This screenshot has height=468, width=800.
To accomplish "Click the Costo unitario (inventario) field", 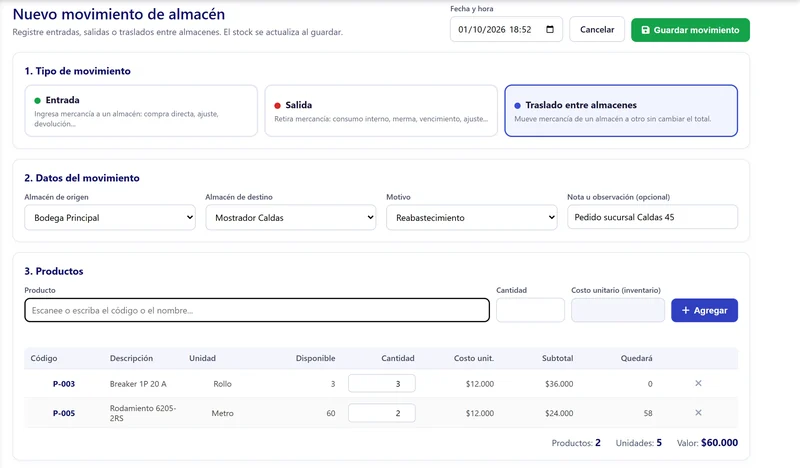I will [x=618, y=310].
